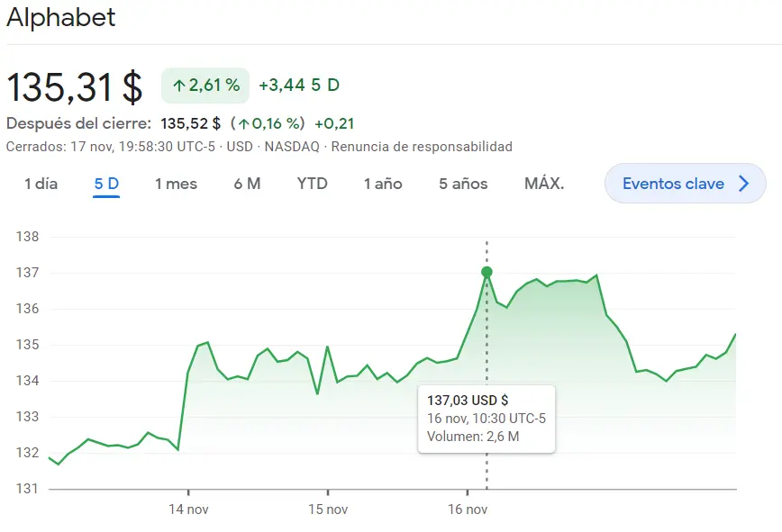This screenshot has height=532, width=782.
Task: View the "6 M" performance tab
Action: coord(246,183)
